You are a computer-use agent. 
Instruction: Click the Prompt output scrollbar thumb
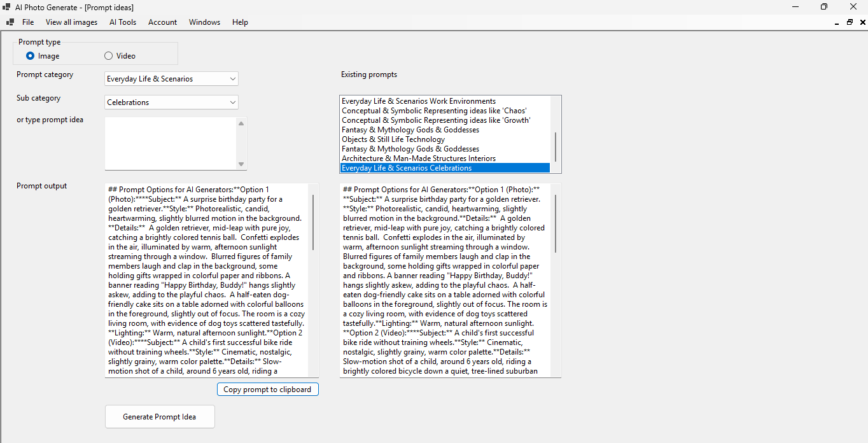pos(313,223)
